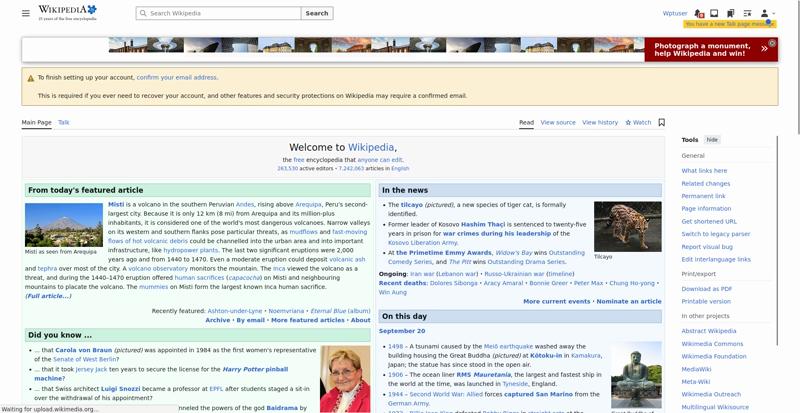Click the Misti volcano thumbnail
Viewport: 800px width, 413px height.
pyautogui.click(x=64, y=225)
